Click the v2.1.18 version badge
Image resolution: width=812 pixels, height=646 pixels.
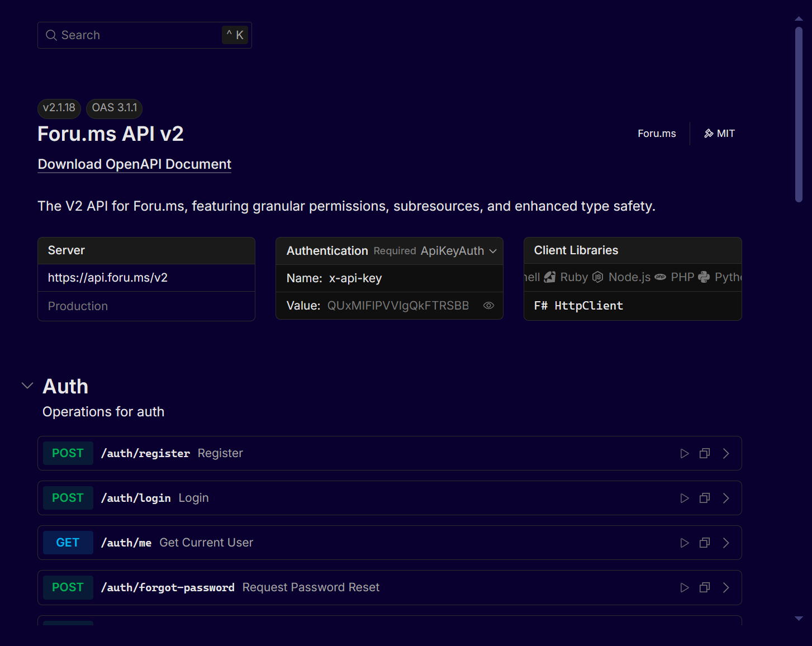click(59, 108)
